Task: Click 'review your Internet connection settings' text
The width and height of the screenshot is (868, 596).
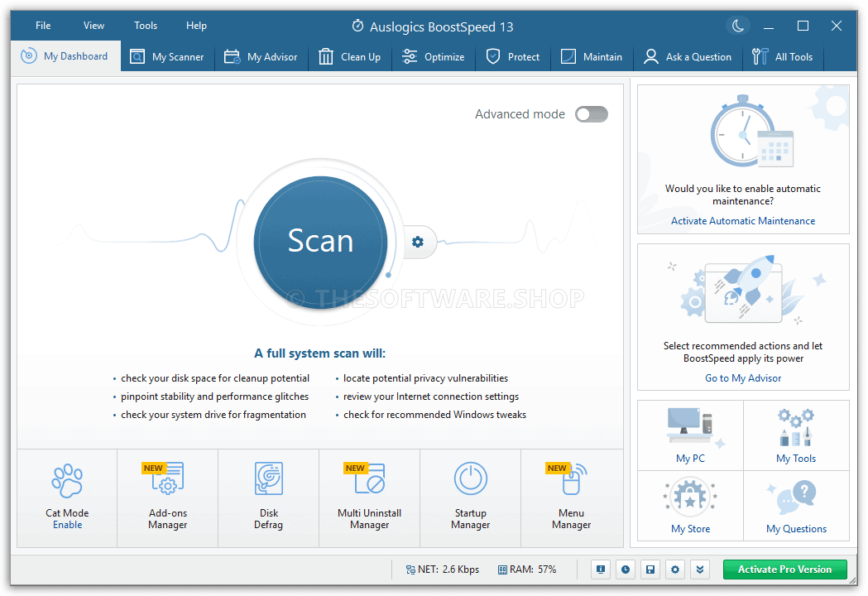Action: [x=430, y=397]
